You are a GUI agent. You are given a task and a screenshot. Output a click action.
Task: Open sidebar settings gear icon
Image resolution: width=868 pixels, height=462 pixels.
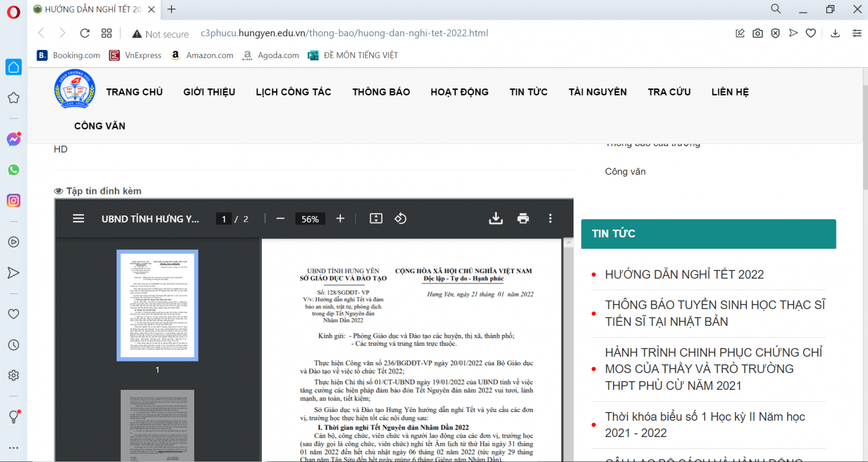[x=14, y=375]
